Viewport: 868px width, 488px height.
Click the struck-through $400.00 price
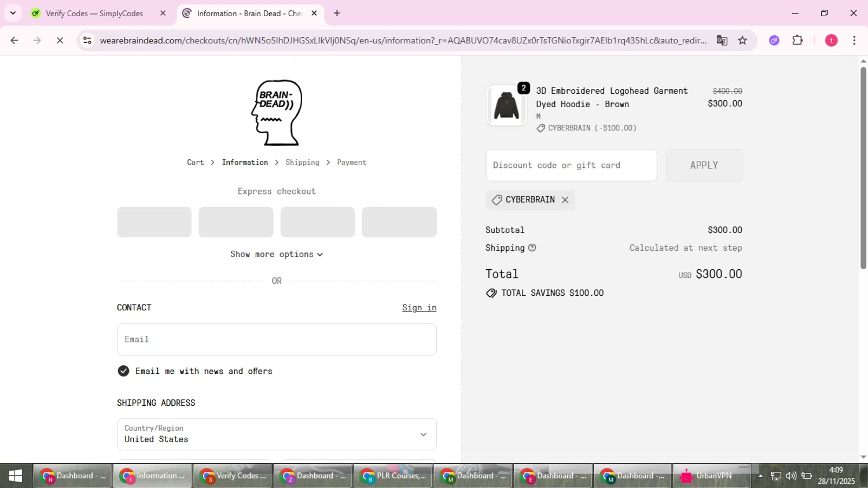click(727, 91)
